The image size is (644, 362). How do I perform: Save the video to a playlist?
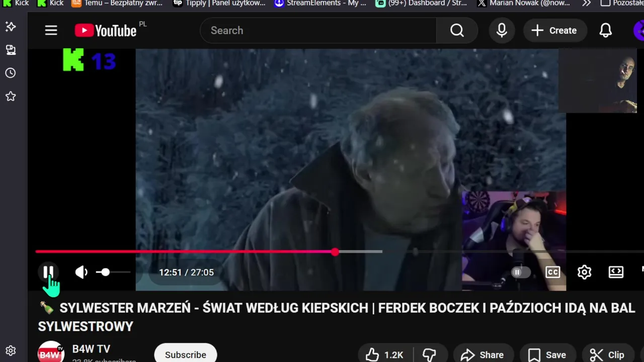pos(547,354)
